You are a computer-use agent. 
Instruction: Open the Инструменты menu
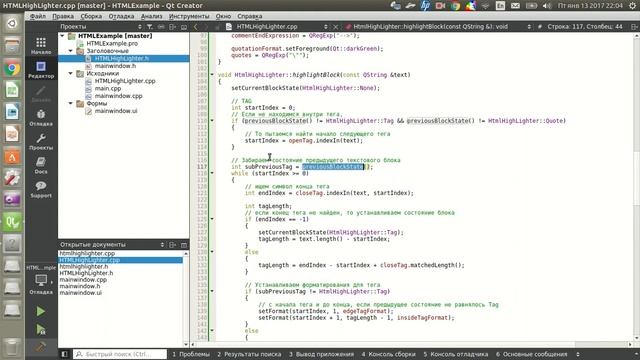pyautogui.click(x=189, y=16)
